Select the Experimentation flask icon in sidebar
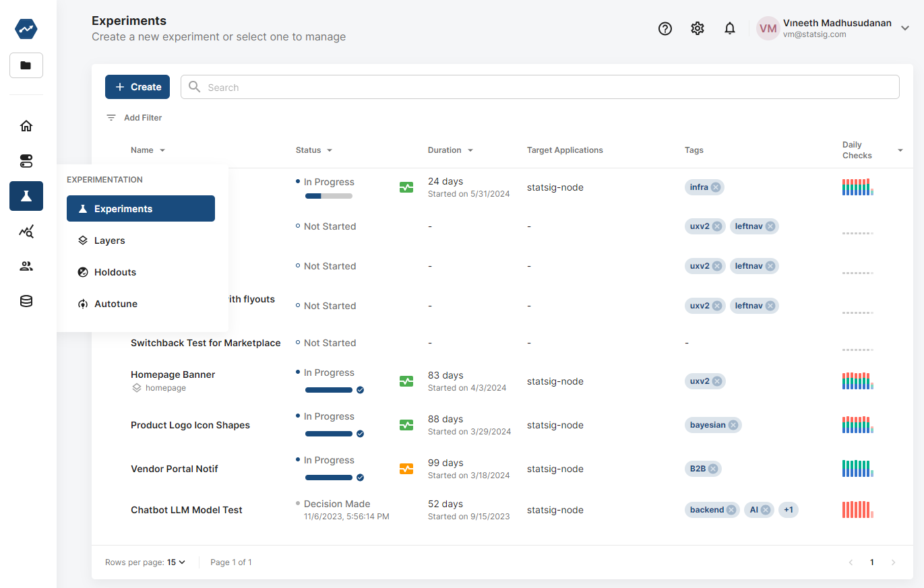Screen dimensions: 924x588 click(x=26, y=196)
